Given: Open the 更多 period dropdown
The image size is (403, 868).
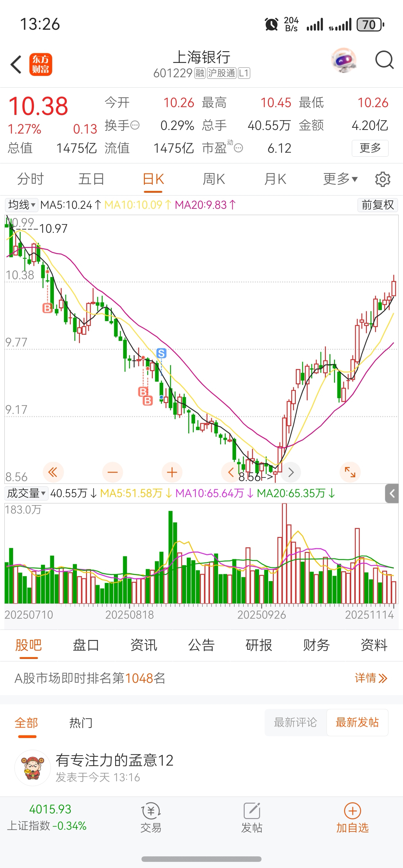Looking at the screenshot, I should click(x=340, y=179).
